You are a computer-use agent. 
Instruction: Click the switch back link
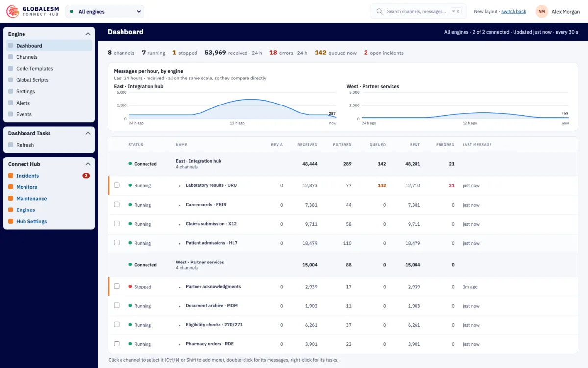click(514, 11)
